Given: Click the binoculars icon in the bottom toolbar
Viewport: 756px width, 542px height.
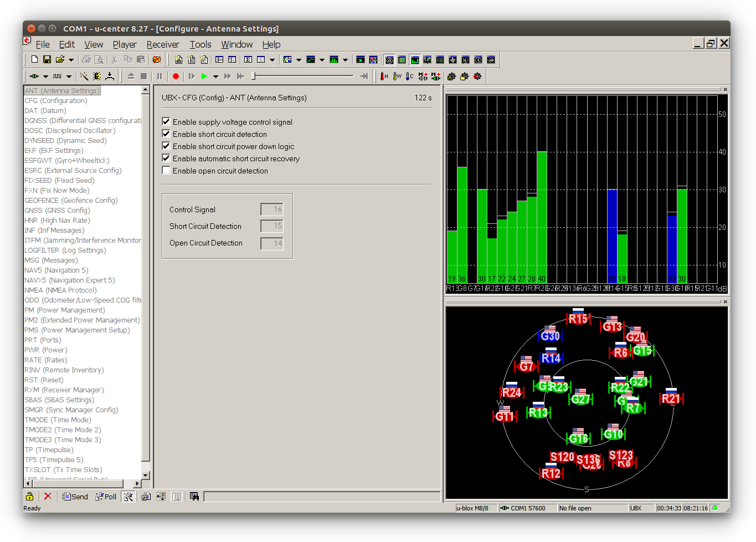Looking at the screenshot, I should tap(194, 497).
